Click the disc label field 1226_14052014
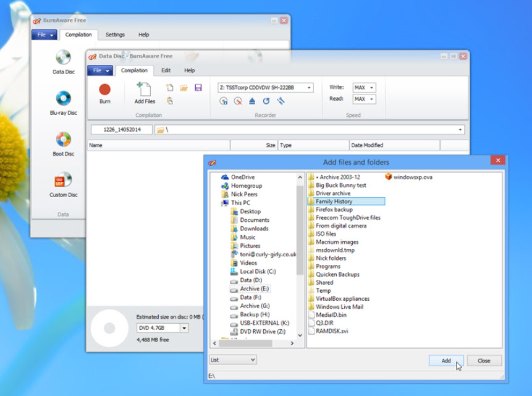This screenshot has height=396, width=532. 122,130
